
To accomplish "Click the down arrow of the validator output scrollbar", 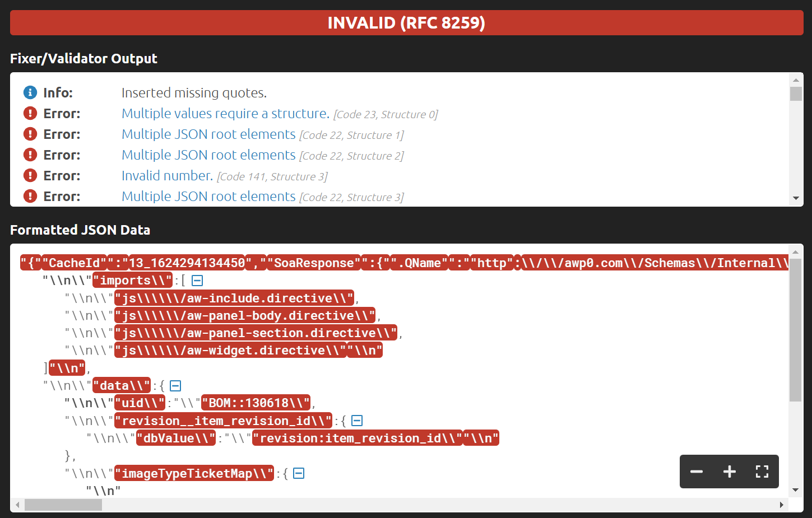I will (796, 197).
